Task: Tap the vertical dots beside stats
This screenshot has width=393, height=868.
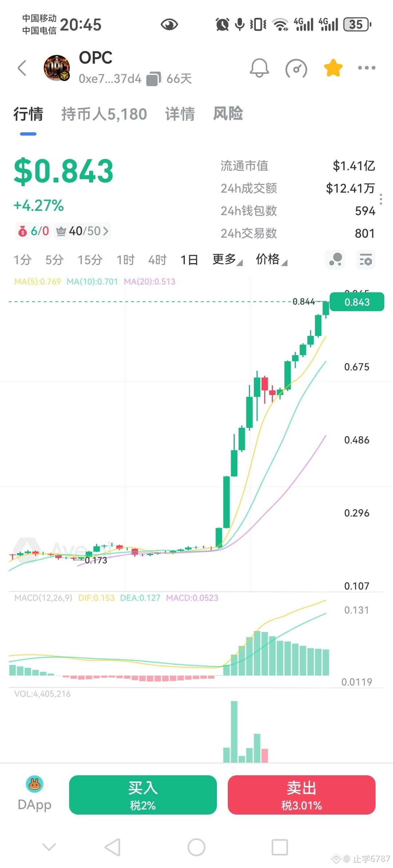Action: 381,199
